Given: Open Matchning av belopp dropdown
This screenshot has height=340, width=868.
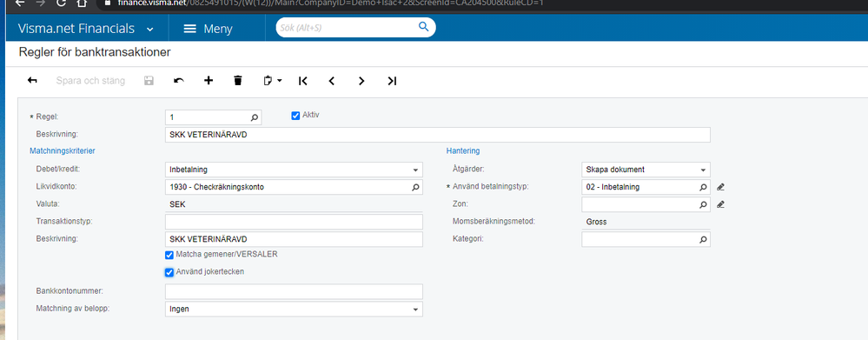Looking at the screenshot, I should click(x=294, y=309).
